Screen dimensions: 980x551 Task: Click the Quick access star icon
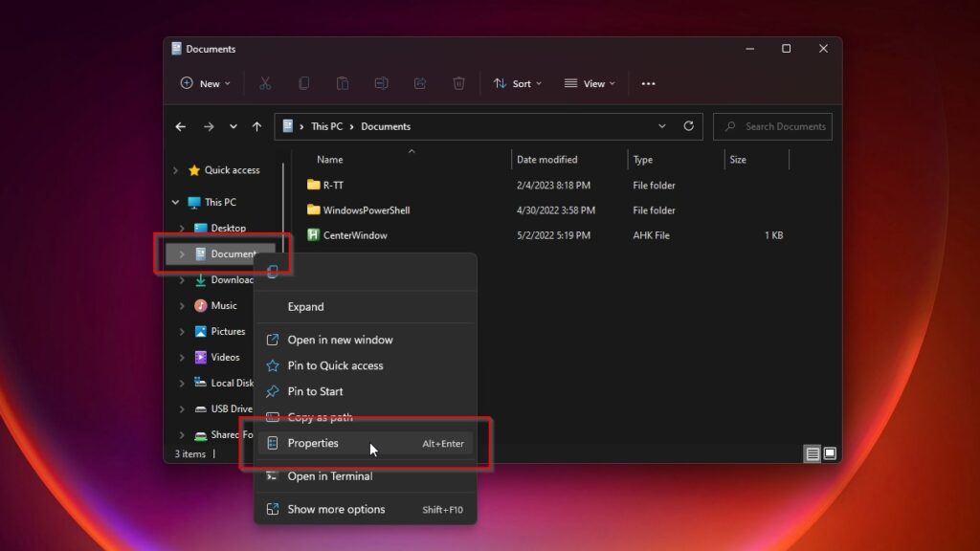tap(194, 170)
